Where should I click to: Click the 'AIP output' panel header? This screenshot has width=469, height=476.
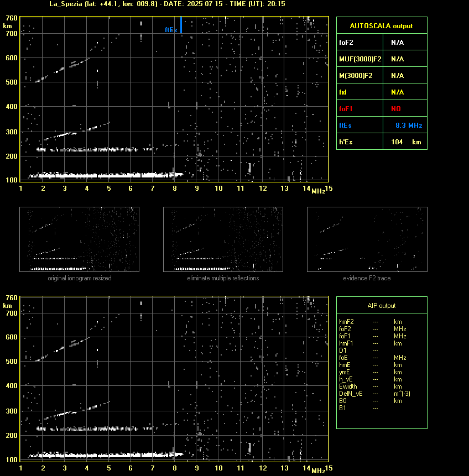(x=382, y=306)
